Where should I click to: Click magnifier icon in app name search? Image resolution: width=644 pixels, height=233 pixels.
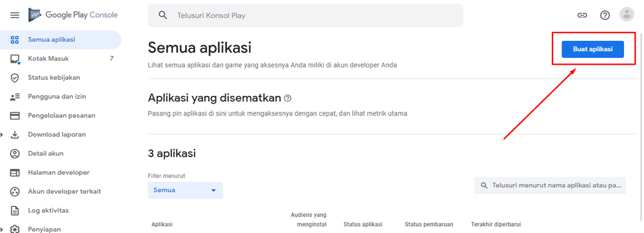(484, 185)
